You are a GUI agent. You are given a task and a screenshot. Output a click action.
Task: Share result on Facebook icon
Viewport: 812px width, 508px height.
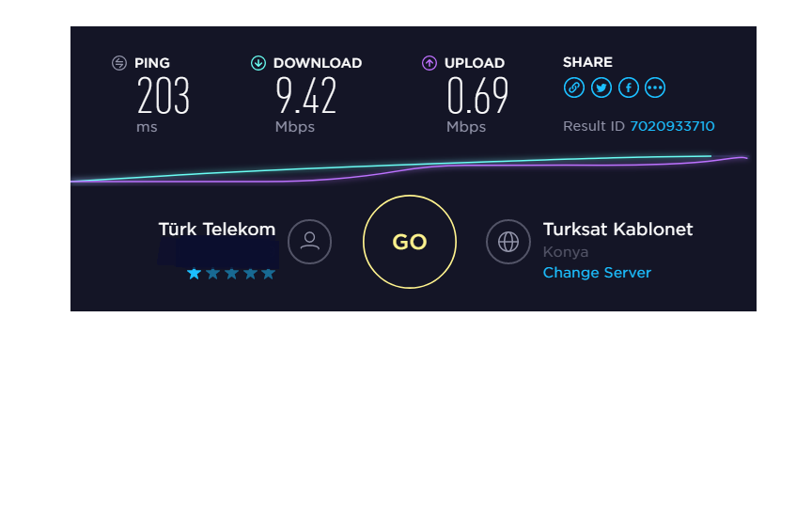point(628,87)
